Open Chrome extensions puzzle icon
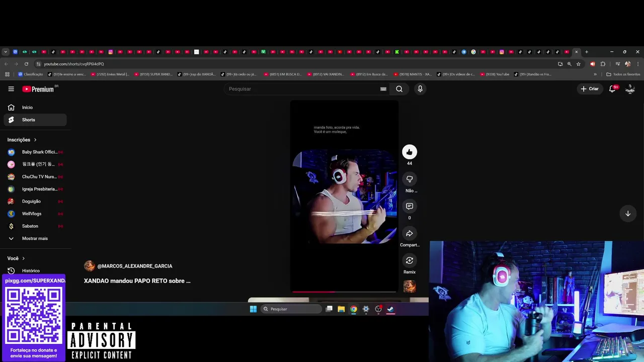Image resolution: width=644 pixels, height=362 pixels. (603, 64)
